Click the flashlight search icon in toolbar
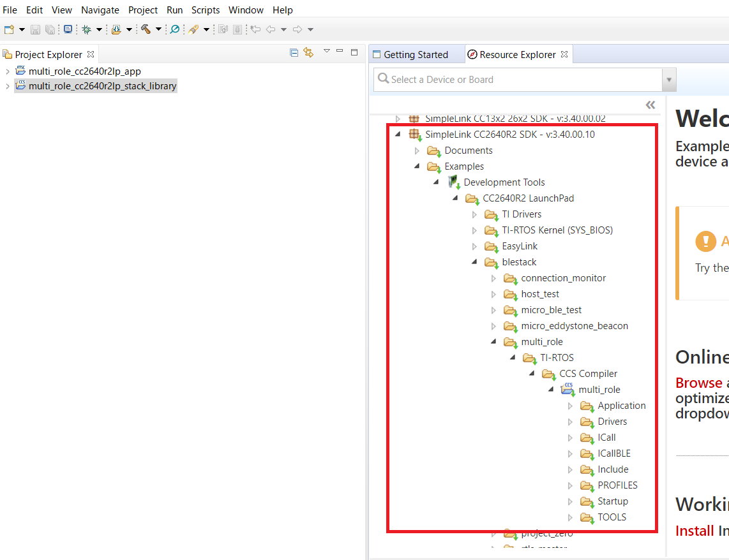 click(193, 29)
